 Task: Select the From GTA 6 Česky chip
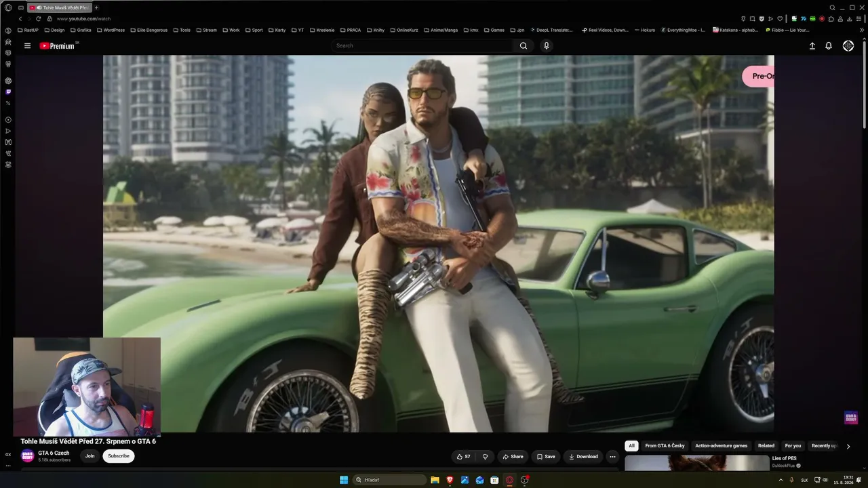[x=665, y=446]
